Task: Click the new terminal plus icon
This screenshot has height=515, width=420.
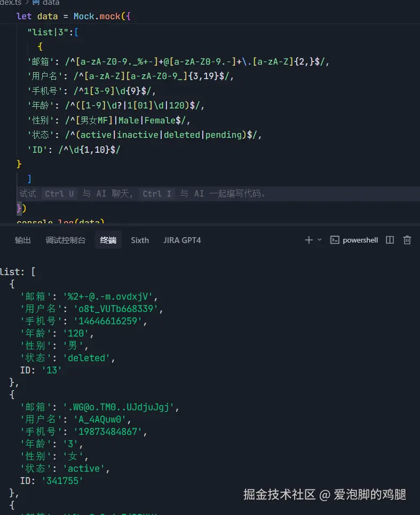Action: [x=309, y=240]
